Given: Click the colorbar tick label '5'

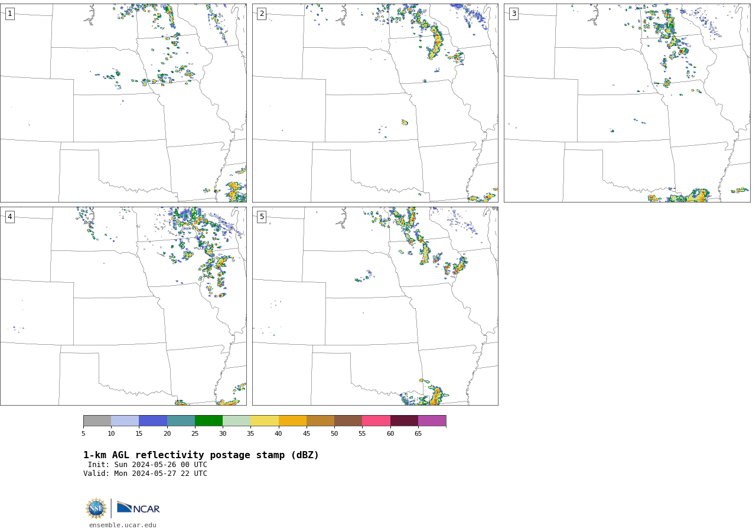Looking at the screenshot, I should [83, 434].
